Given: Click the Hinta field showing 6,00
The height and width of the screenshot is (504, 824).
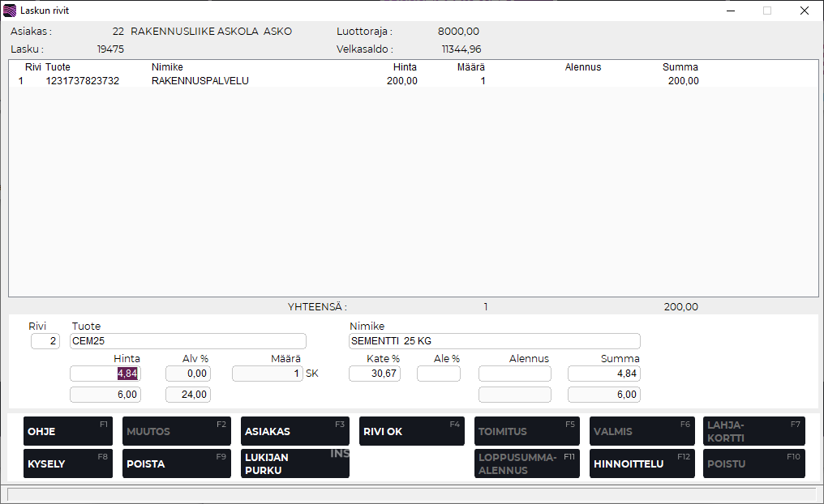Looking at the screenshot, I should tap(105, 395).
